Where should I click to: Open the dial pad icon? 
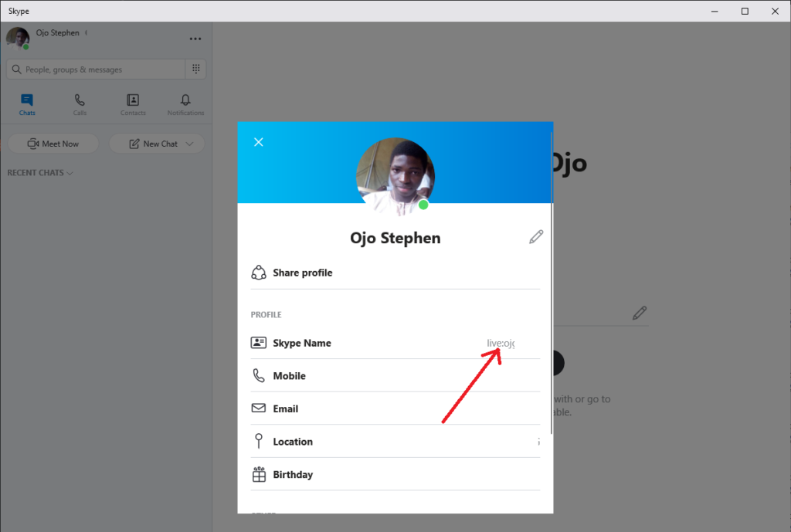pos(195,69)
